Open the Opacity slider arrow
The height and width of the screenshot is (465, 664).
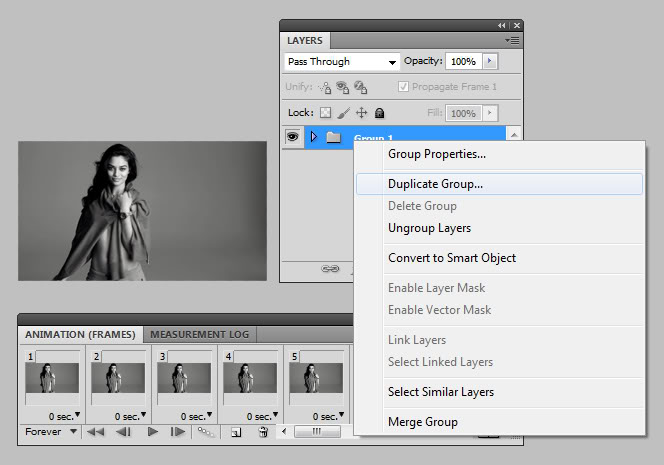pyautogui.click(x=489, y=62)
